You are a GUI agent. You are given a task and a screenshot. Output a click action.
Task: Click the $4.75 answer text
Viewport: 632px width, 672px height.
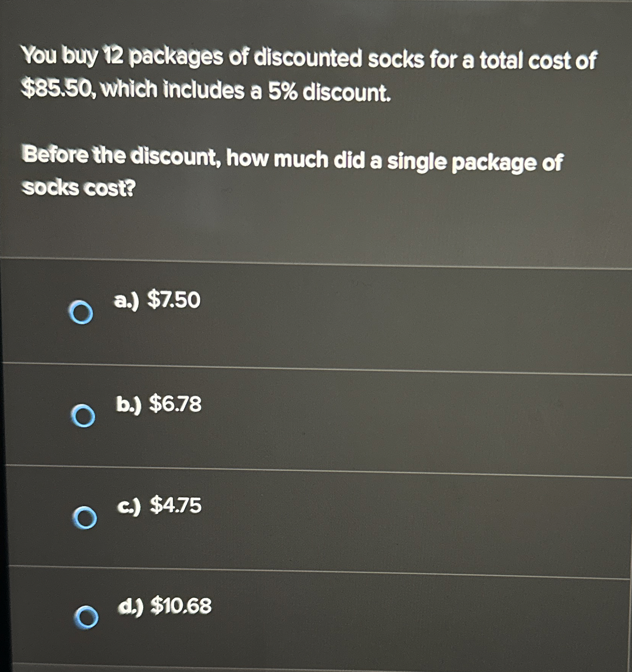tap(175, 505)
